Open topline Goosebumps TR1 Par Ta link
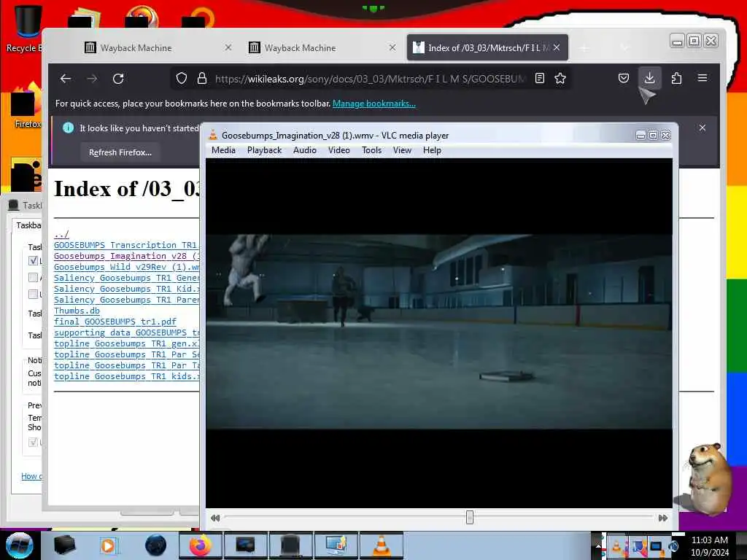 [x=126, y=365]
